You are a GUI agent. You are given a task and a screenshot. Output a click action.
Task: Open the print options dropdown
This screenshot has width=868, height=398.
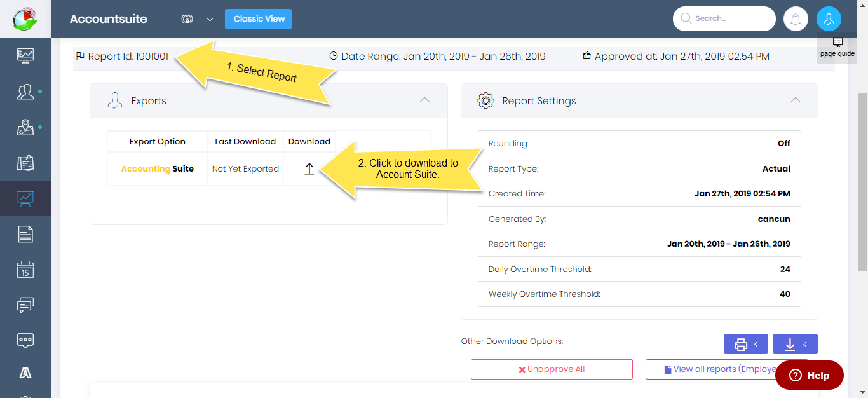(x=746, y=344)
